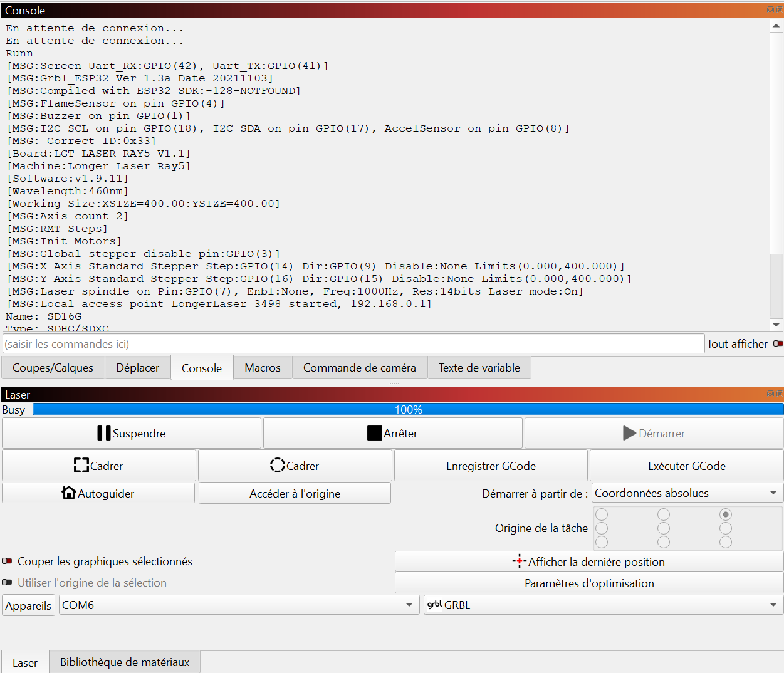Image resolution: width=784 pixels, height=673 pixels.
Task: Switch to the Macros tab
Action: click(262, 368)
